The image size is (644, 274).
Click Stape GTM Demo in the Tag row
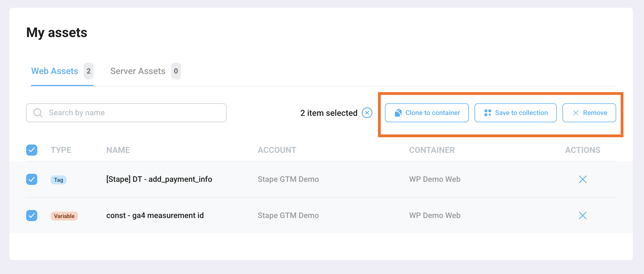click(288, 179)
